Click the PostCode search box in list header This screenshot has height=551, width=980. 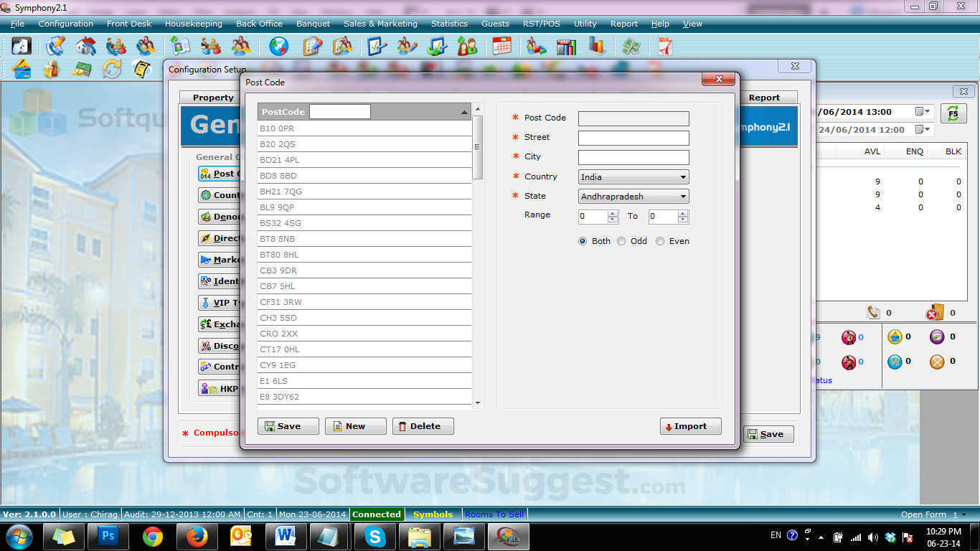(x=340, y=112)
